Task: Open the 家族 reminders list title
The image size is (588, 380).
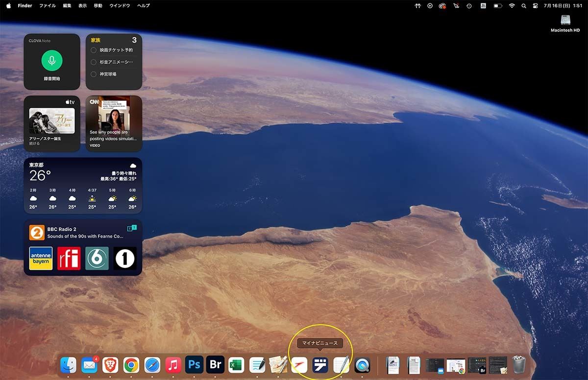Action: tap(96, 40)
